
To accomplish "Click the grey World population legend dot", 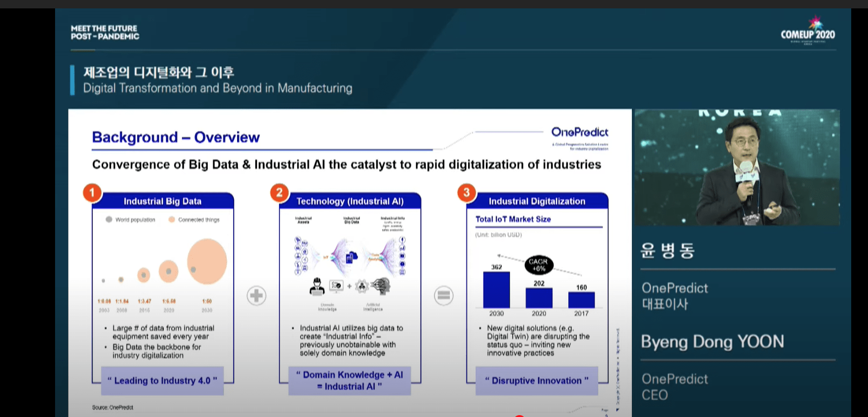I will (109, 219).
